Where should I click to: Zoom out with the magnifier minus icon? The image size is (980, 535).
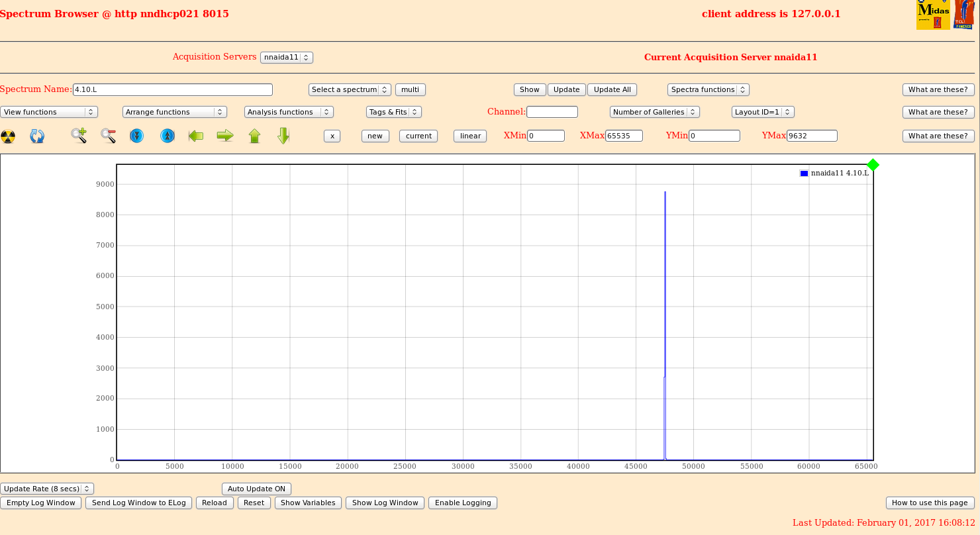pyautogui.click(x=109, y=136)
